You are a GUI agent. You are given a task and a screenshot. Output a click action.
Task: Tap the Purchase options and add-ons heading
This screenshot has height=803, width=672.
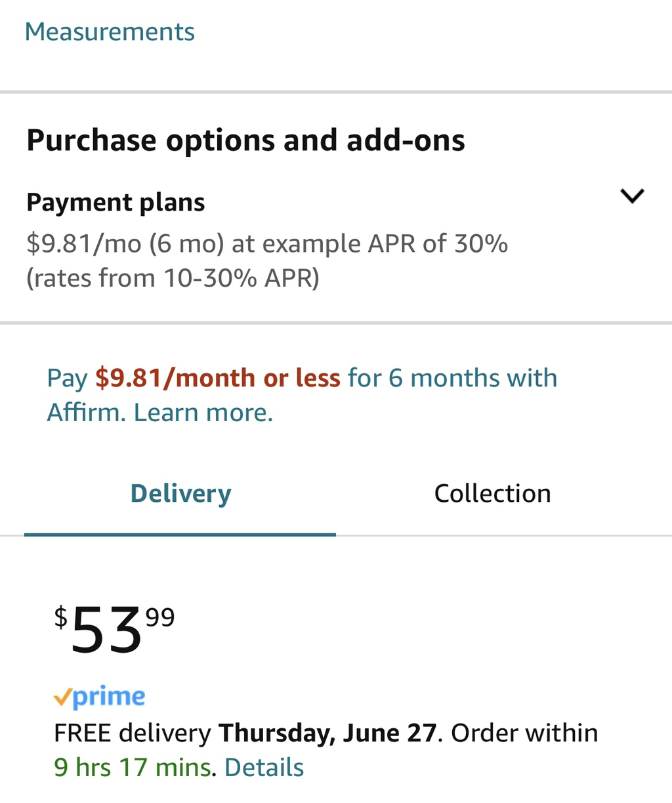click(x=245, y=140)
